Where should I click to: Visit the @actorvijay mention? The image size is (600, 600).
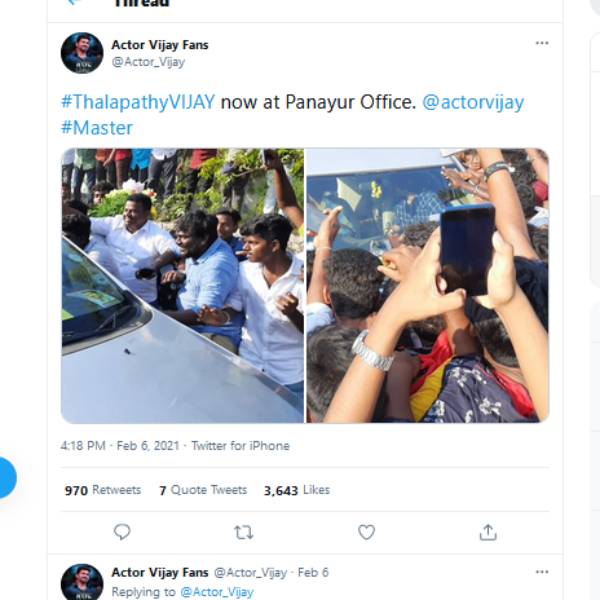tap(474, 102)
